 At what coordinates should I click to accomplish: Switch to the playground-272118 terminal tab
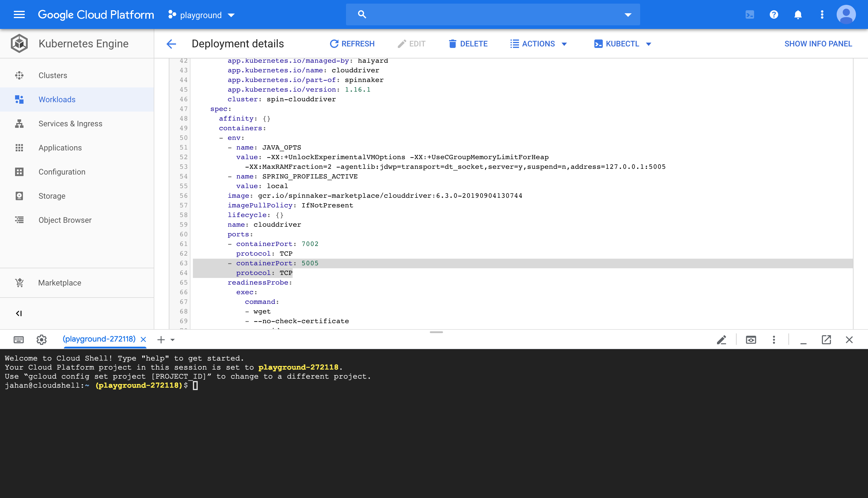(x=99, y=339)
